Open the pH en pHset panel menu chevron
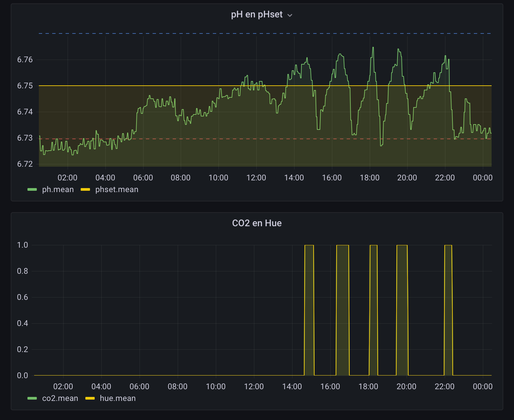This screenshot has height=420, width=514. coord(290,15)
